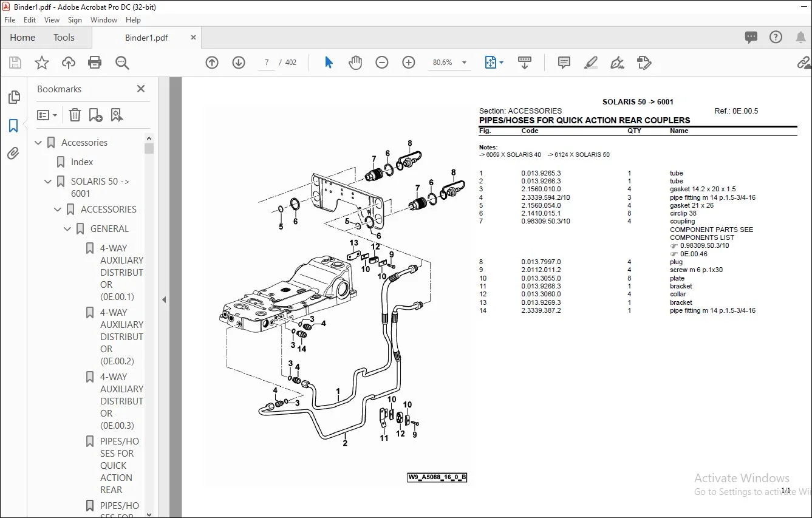Click the 'gasket 21 x 26' part name
This screenshot has height=518, width=812.
click(692, 205)
